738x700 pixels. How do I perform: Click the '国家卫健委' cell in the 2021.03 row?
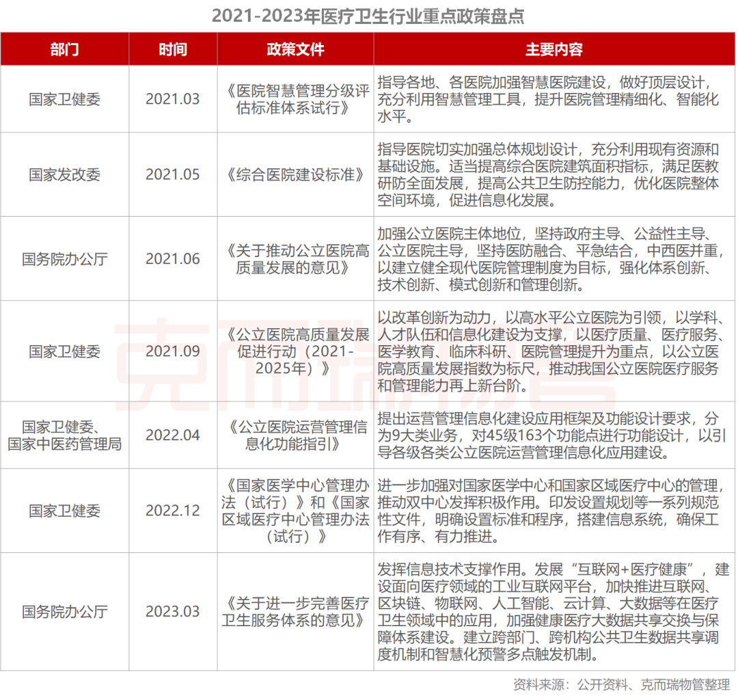[64, 99]
